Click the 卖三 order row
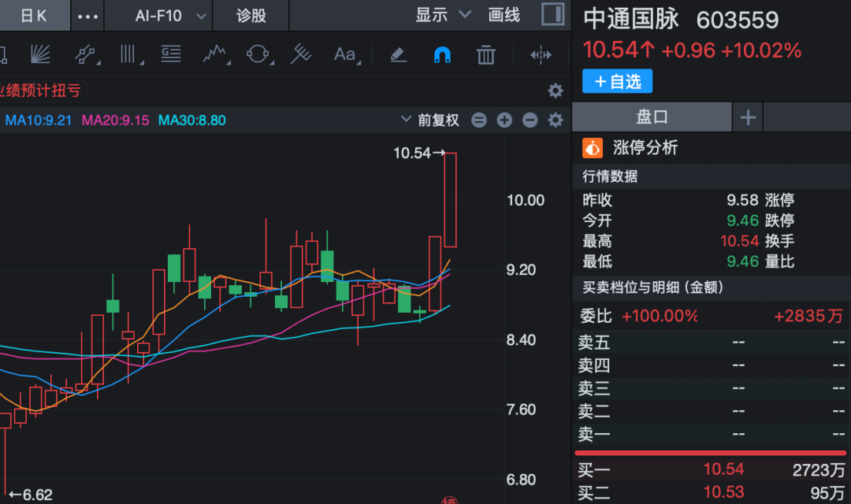 point(712,388)
